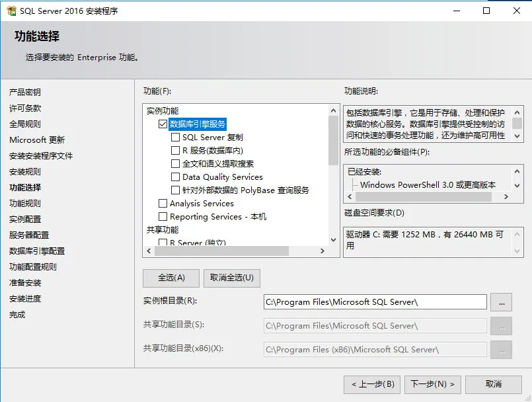Uncheck 数据库引擎服务 checkbox

(x=163, y=124)
